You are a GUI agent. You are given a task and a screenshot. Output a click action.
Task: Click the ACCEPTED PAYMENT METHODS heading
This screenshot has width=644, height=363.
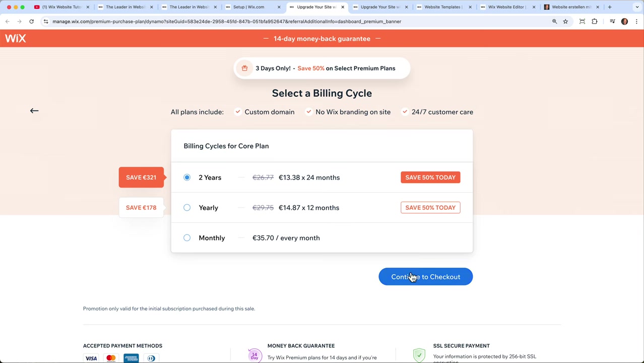(x=122, y=346)
